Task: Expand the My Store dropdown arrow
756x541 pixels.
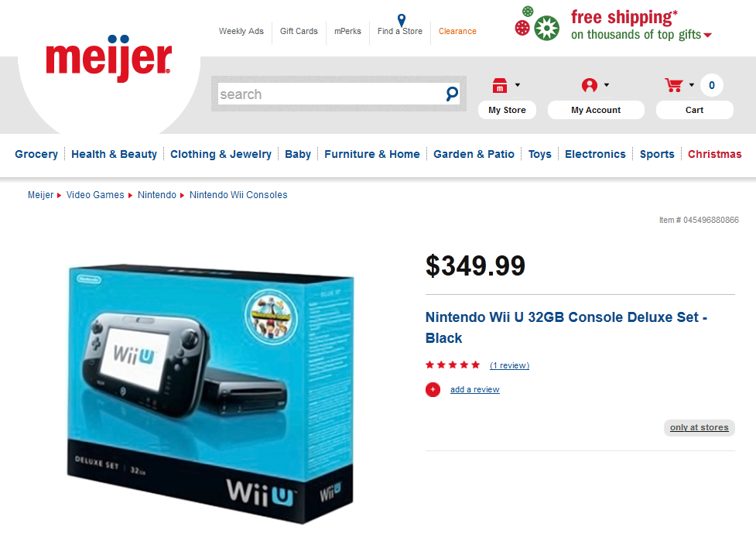Action: [518, 85]
